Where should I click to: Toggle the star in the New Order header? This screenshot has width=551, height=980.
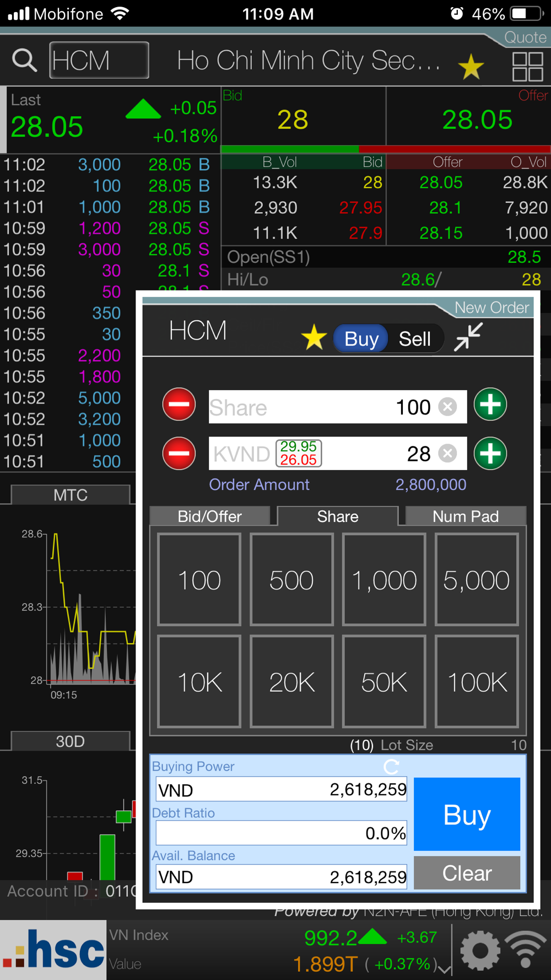(314, 337)
